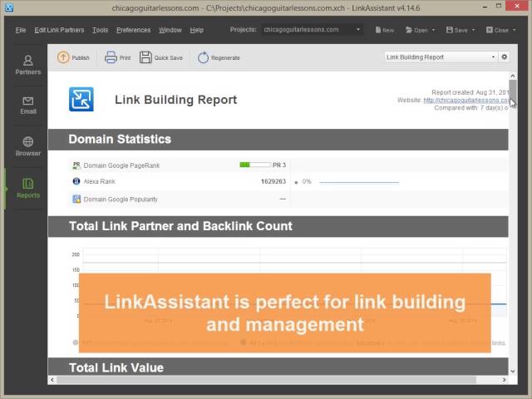Click the Publish report icon
The height and width of the screenshot is (399, 532).
[x=63, y=57]
